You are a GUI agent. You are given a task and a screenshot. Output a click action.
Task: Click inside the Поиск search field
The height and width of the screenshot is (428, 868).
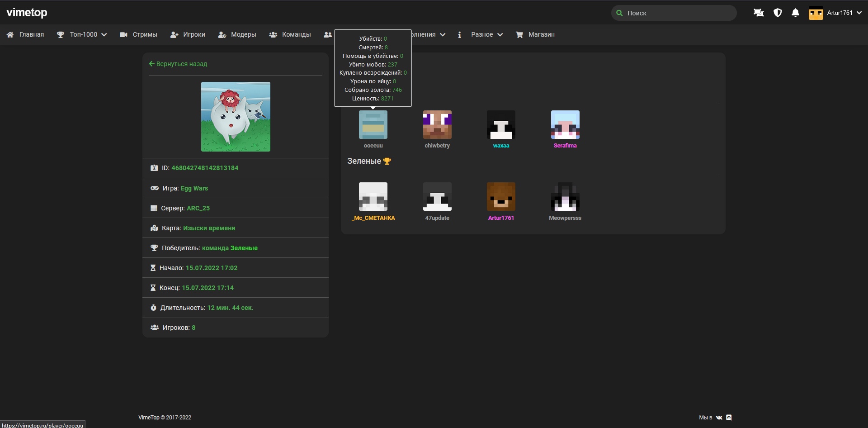(678, 13)
